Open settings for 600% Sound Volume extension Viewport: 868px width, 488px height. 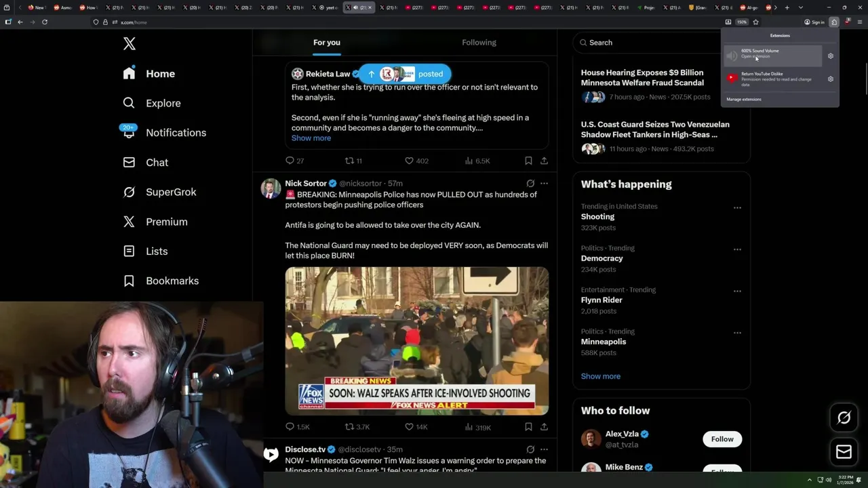click(831, 56)
